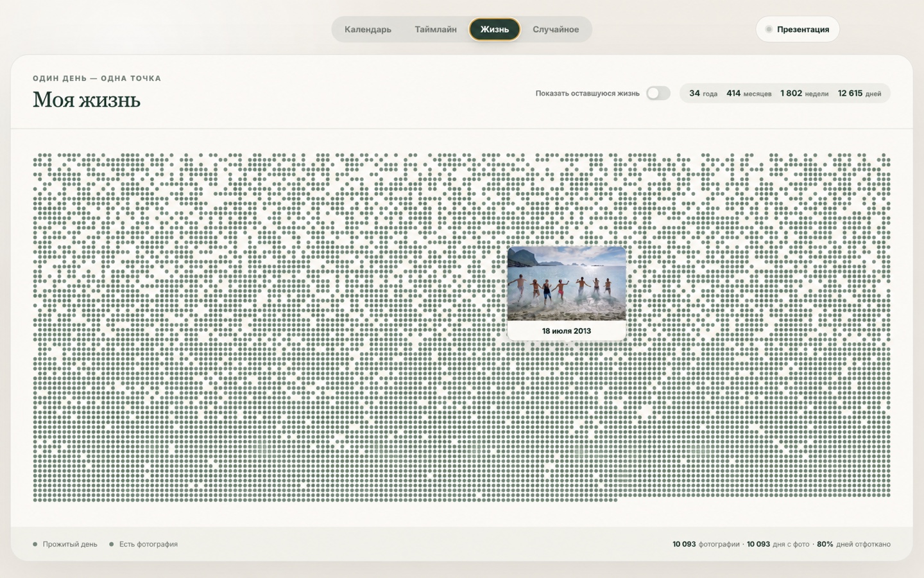The height and width of the screenshot is (578, 924).
Task: Select the Жизнь tab
Action: pos(494,30)
